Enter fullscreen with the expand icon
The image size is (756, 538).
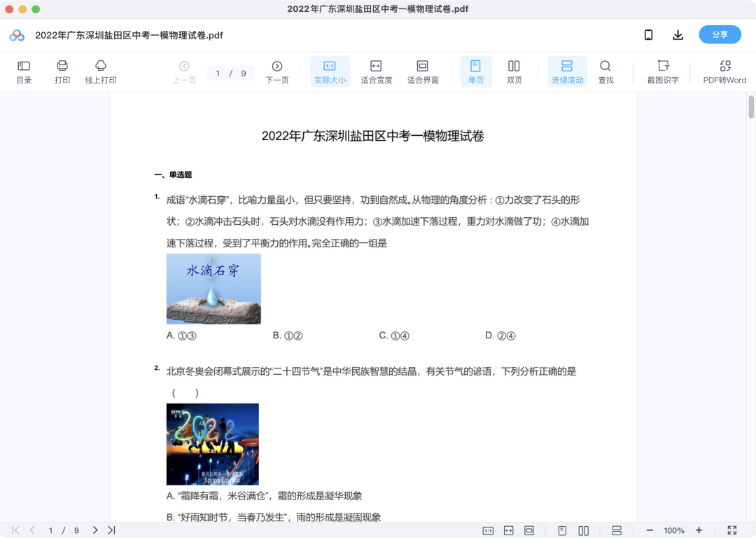(732, 531)
